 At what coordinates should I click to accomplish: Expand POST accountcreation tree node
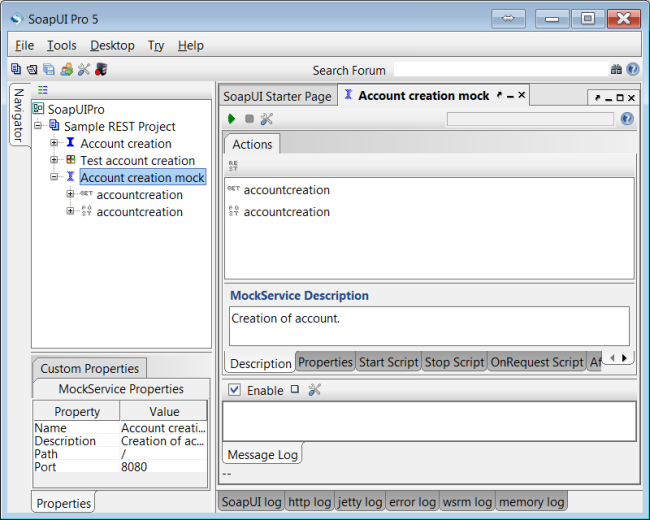click(70, 211)
